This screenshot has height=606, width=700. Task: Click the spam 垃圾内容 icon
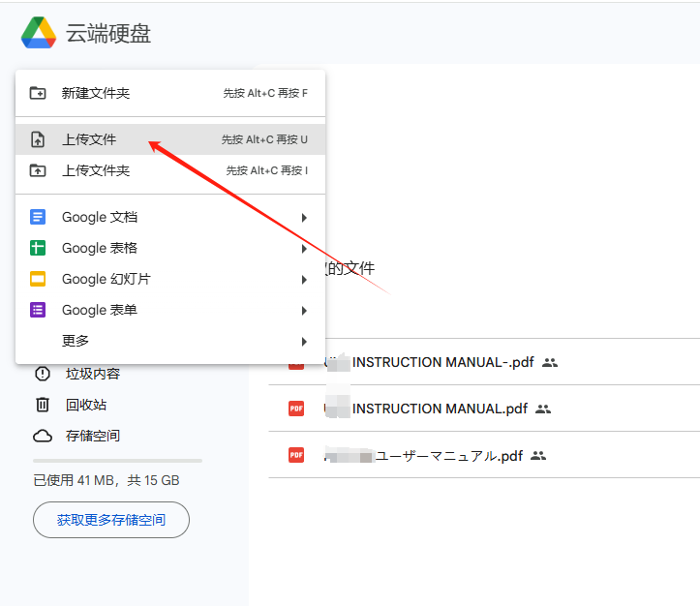point(43,374)
